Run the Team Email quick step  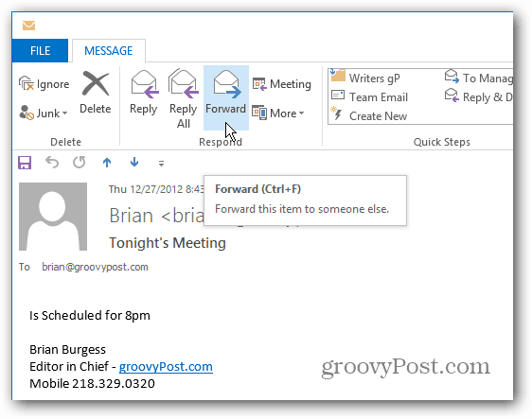coord(369,97)
